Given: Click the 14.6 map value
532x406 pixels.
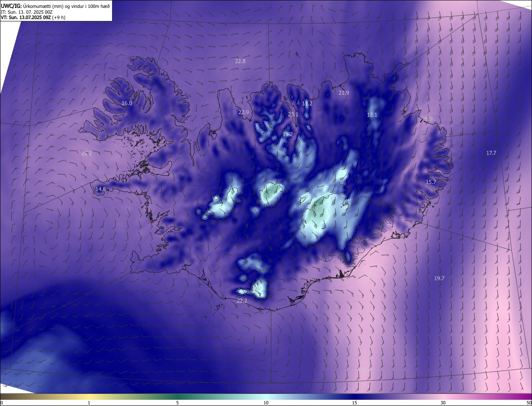Looking at the screenshot, I should tap(101, 189).
